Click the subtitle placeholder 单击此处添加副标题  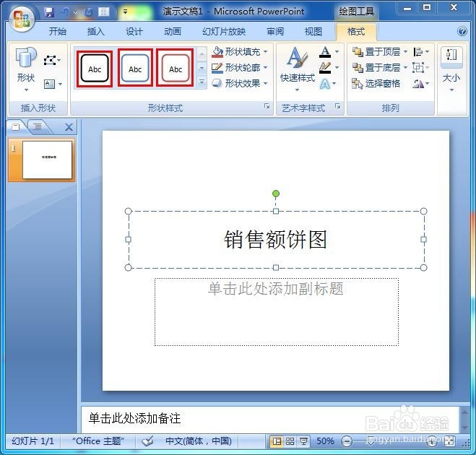pyautogui.click(x=276, y=289)
